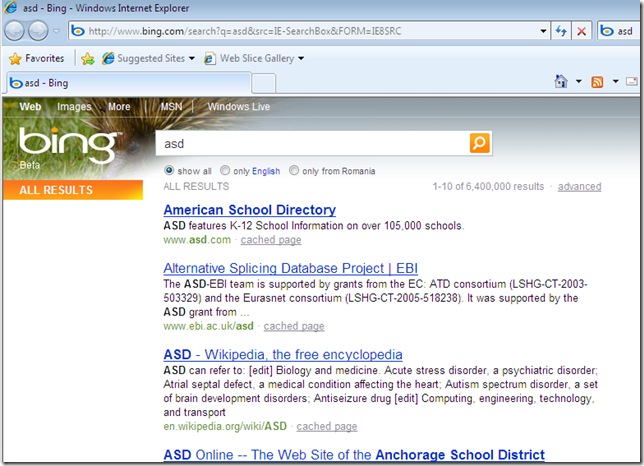Click the '1-10 of 6,400,000 results' text
The image size is (644, 466).
[488, 186]
